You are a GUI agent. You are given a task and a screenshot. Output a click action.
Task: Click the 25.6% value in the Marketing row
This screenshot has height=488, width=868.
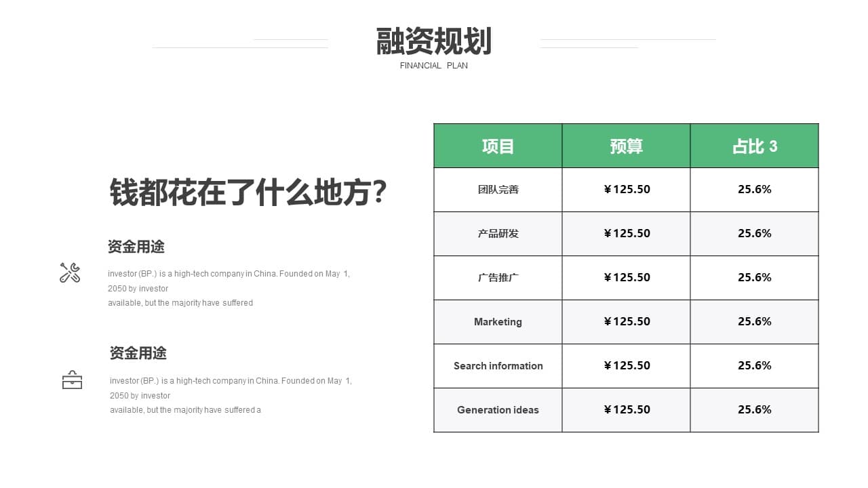coord(755,322)
